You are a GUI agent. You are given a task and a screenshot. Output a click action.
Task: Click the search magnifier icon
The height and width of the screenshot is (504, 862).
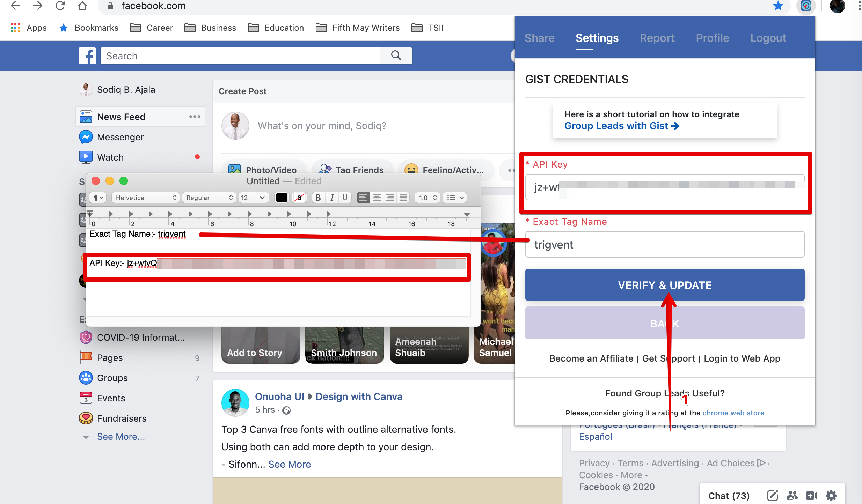396,55
